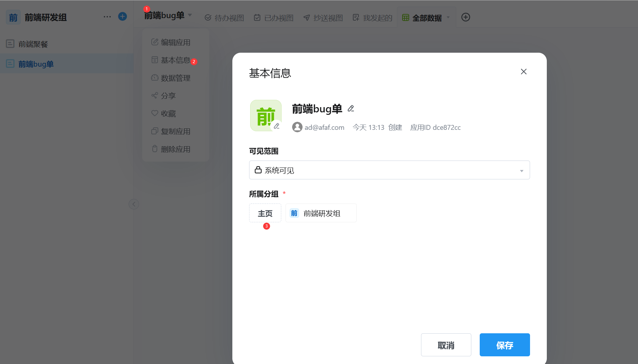Click 取消 to cancel changes
This screenshot has width=638, height=364.
(x=446, y=345)
